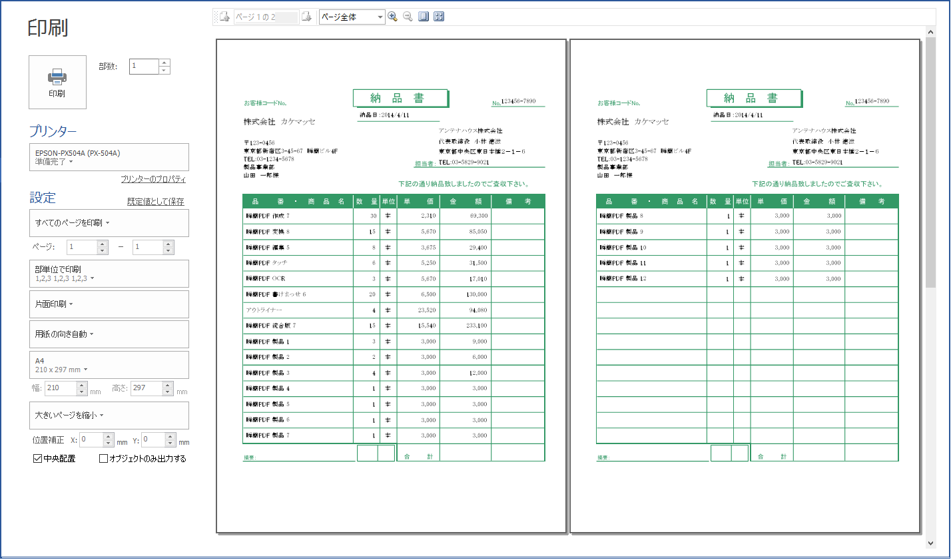Click 既定値として保存 link
This screenshot has width=951, height=560.
156,201
